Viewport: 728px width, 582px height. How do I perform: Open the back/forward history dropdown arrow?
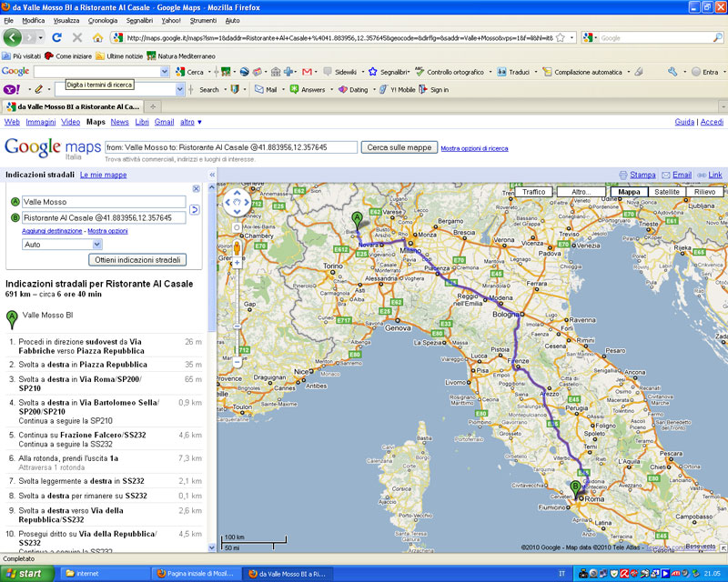click(41, 37)
